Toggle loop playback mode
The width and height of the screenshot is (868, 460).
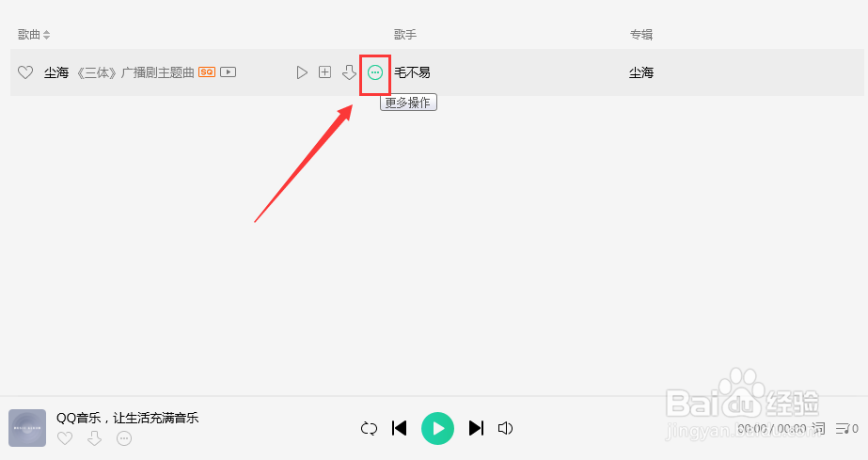[369, 428]
